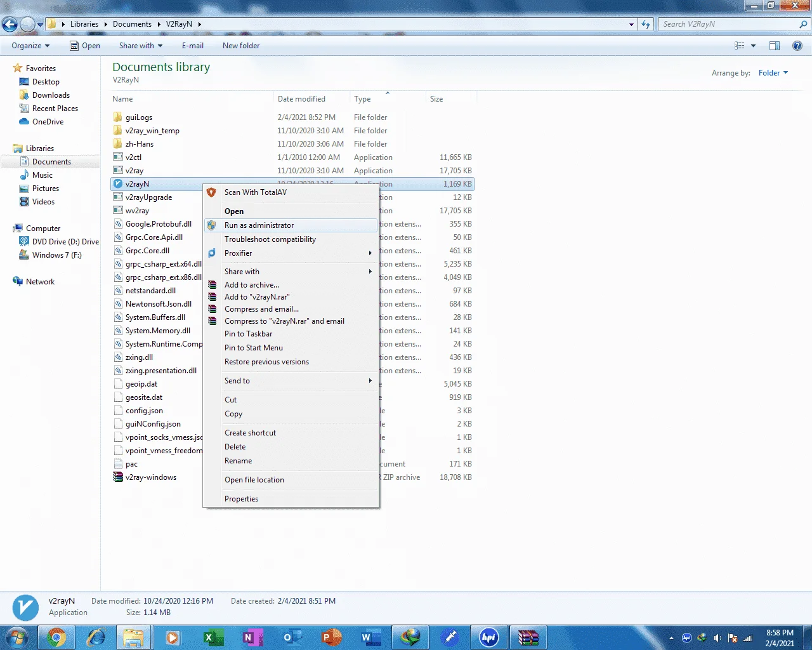Screen dimensions: 812x650
Task: Expand the Proxifier submenu arrow
Action: pos(370,253)
